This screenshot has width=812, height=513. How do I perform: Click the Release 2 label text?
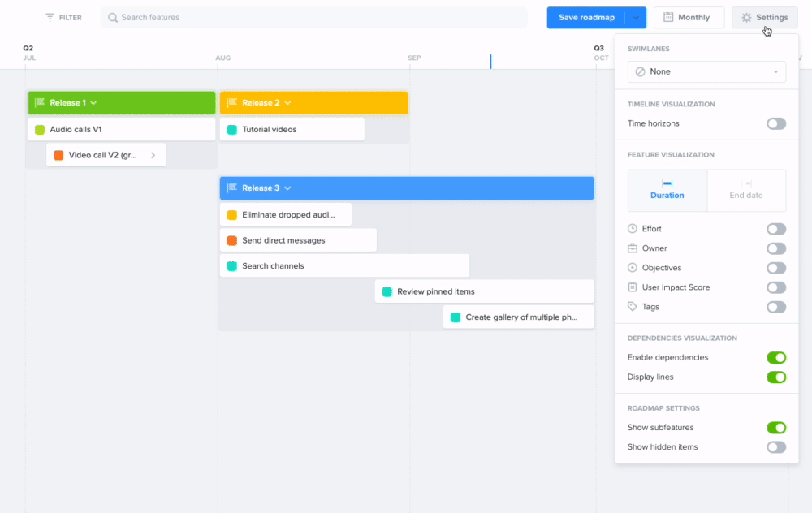click(261, 102)
